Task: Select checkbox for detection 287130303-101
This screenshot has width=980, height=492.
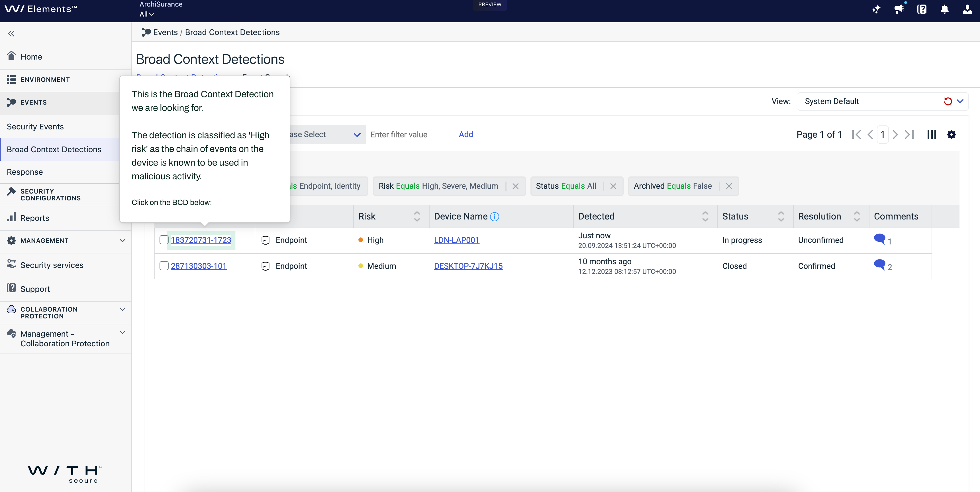Action: pos(164,265)
